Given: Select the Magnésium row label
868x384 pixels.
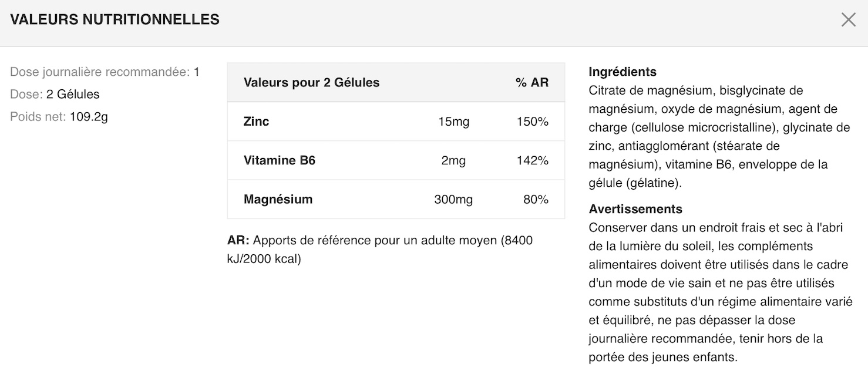Looking at the screenshot, I should 278,199.
